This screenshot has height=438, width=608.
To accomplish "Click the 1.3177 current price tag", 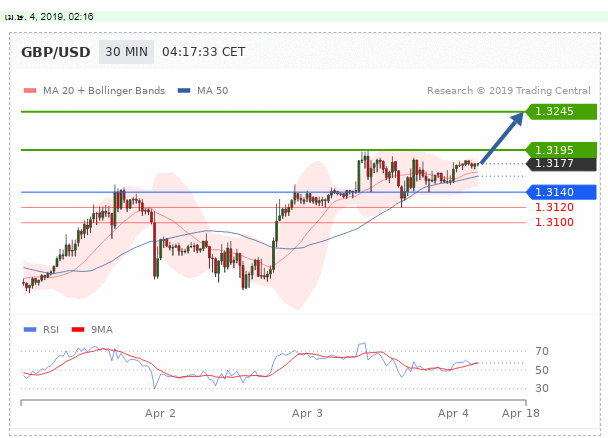I will 561,164.
